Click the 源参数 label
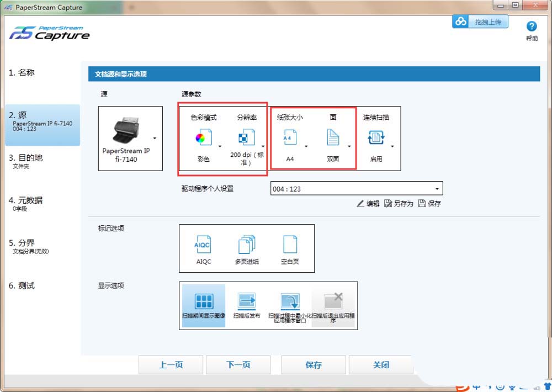 [x=191, y=94]
